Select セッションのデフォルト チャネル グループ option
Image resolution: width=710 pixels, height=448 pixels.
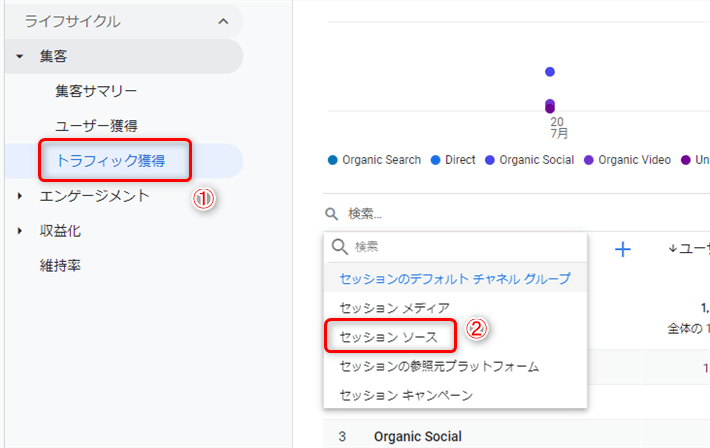point(455,278)
